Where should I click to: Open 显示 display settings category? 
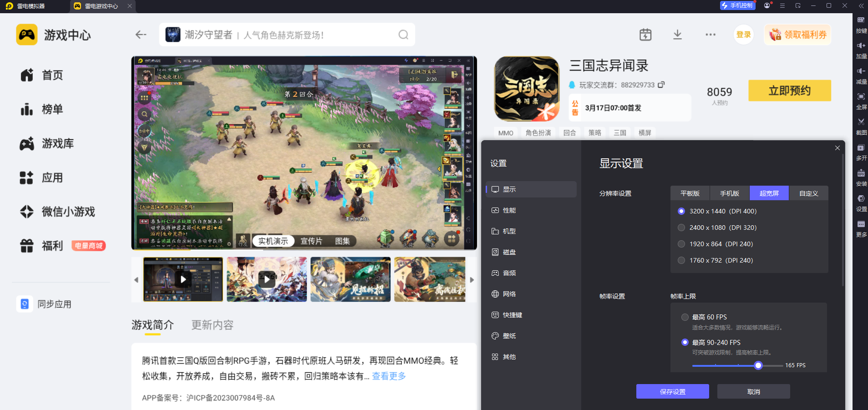click(x=531, y=189)
